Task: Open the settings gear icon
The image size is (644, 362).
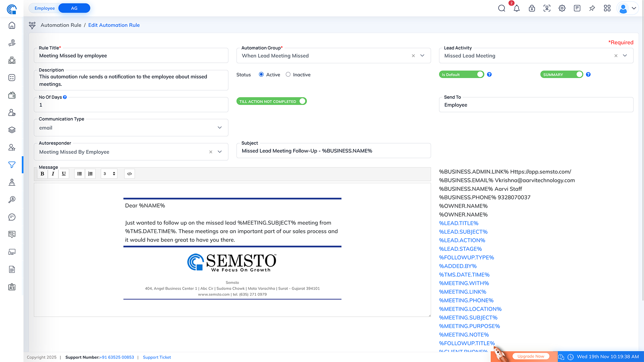Action: pos(562,8)
